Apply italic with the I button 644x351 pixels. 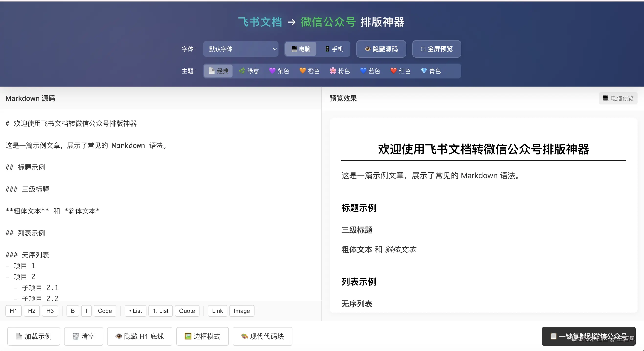[86, 311]
